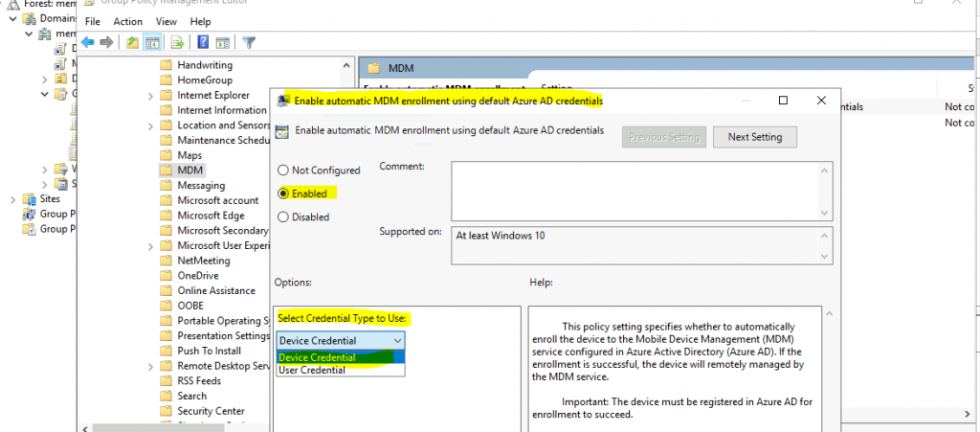Click the tree pane scroll-up arrow
980x432 pixels.
point(346,64)
